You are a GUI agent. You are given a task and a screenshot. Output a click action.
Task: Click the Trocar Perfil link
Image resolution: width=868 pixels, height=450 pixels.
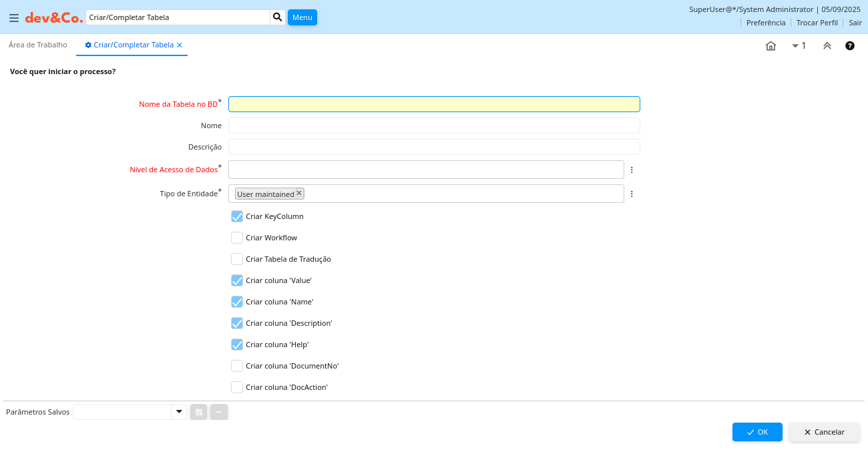[x=817, y=23]
